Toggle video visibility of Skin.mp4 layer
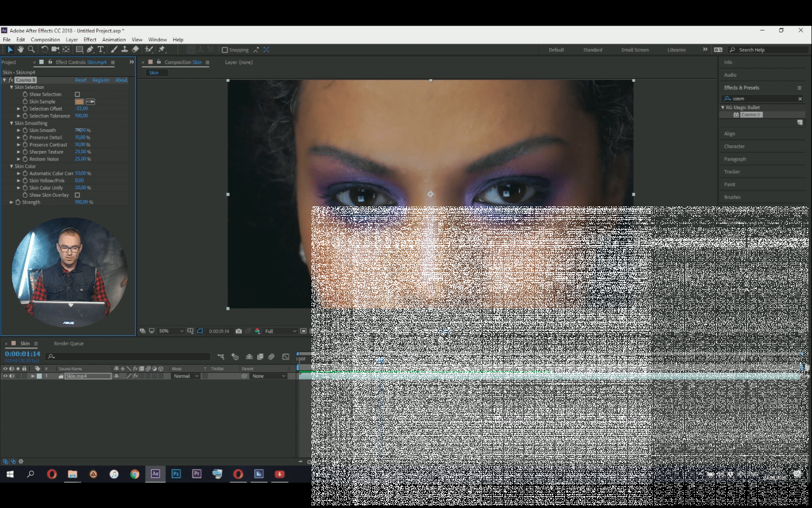 pos(5,376)
